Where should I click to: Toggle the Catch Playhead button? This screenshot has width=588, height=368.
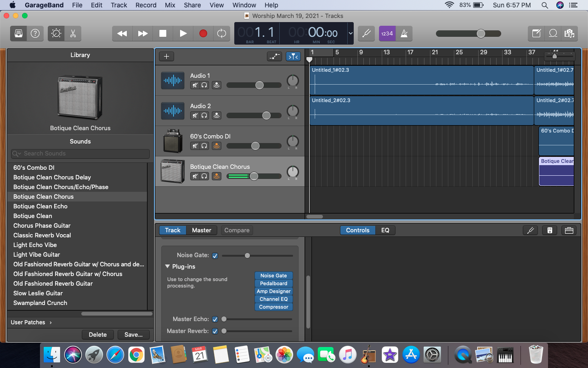tap(293, 57)
